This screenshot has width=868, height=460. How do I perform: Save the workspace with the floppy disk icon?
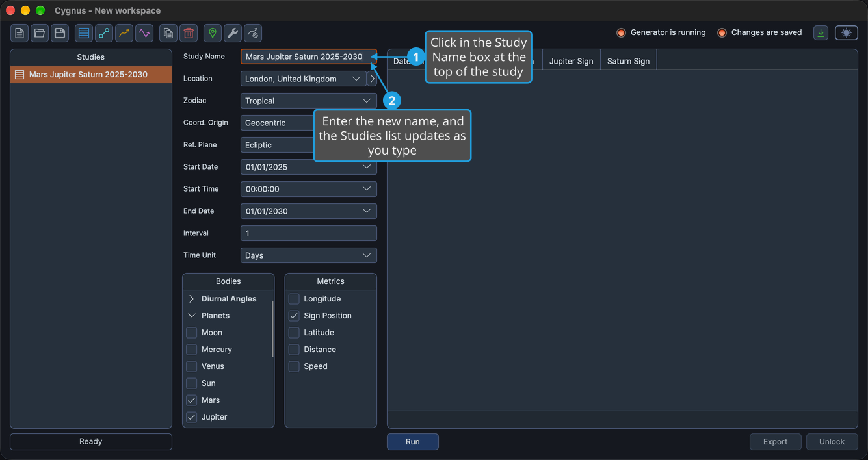tap(60, 33)
